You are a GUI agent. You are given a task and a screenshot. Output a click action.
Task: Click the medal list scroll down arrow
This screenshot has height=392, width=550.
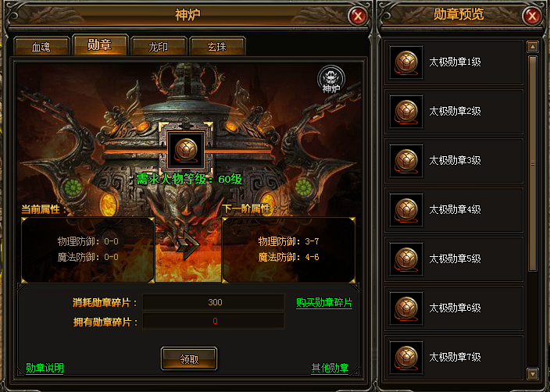point(533,374)
